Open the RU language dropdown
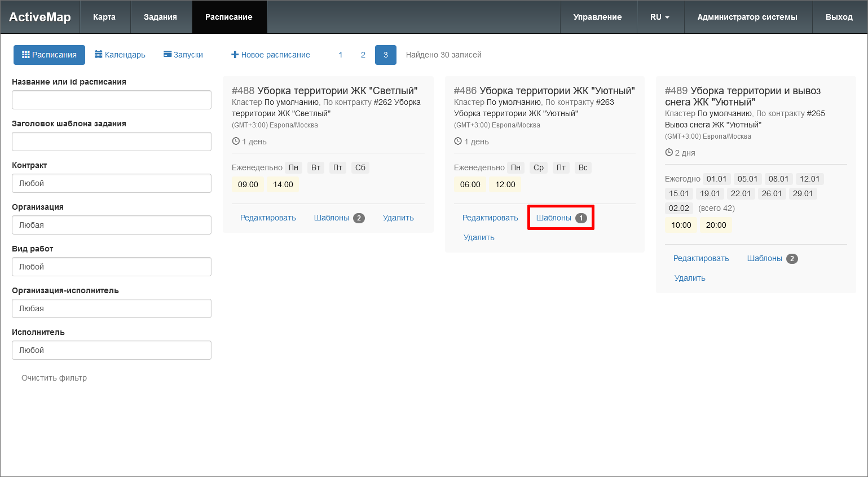 [x=660, y=17]
